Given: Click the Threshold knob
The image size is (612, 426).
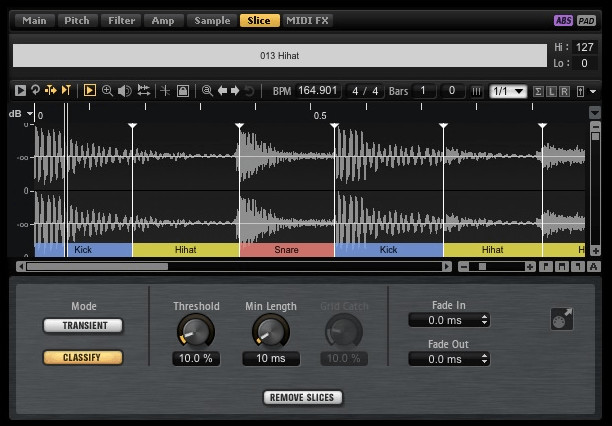Looking at the screenshot, I should (x=196, y=331).
